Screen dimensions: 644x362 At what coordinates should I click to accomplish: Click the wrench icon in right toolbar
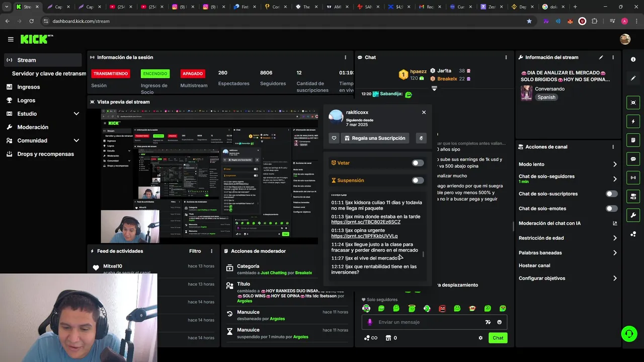coord(633,215)
